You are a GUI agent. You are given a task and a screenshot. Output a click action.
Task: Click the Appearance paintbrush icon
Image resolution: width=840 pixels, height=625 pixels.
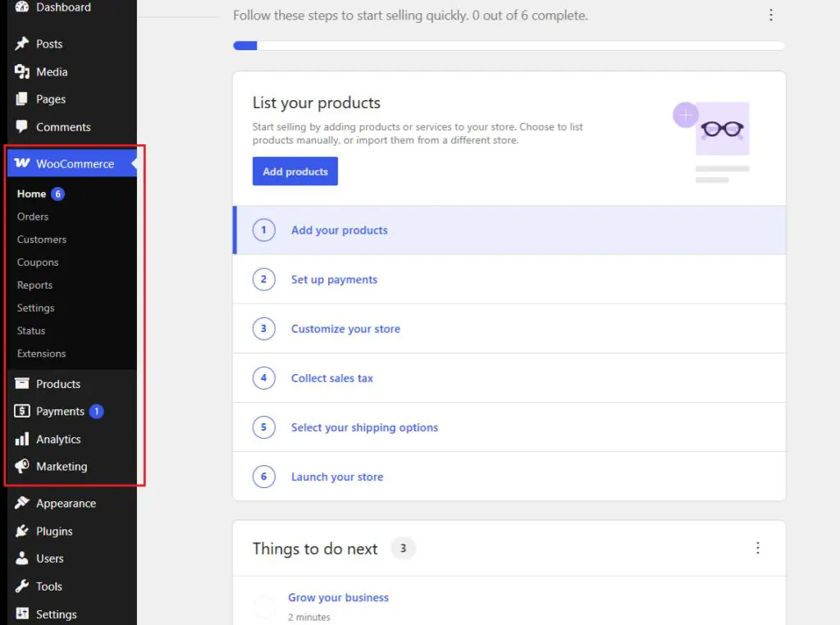[x=22, y=503]
